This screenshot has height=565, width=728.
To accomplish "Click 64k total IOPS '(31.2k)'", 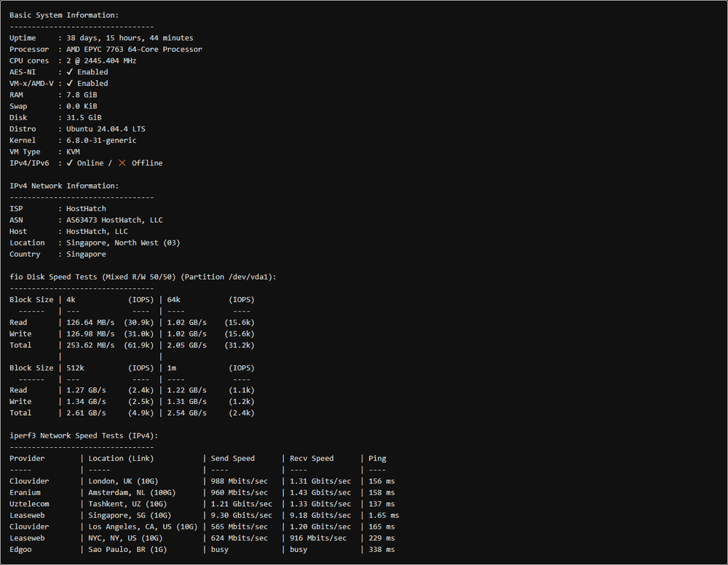I will click(x=240, y=345).
